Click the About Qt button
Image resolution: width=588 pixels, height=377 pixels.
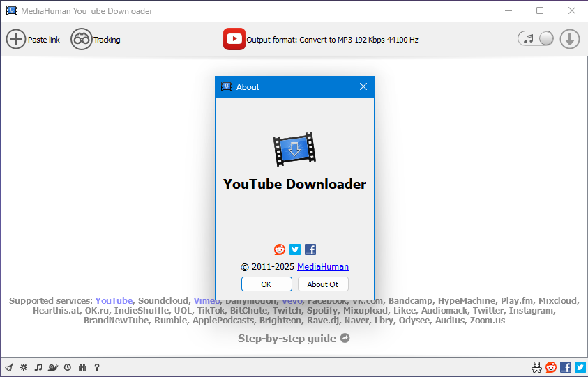[323, 284]
